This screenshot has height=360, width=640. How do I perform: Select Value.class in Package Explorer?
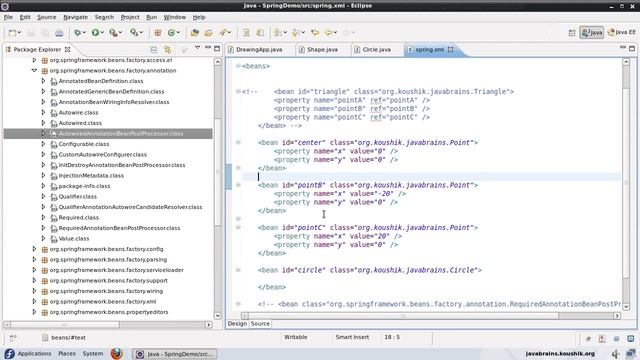point(74,238)
